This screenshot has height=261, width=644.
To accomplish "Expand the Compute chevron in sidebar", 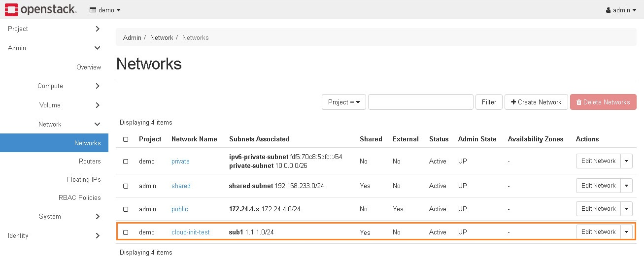I will click(98, 86).
